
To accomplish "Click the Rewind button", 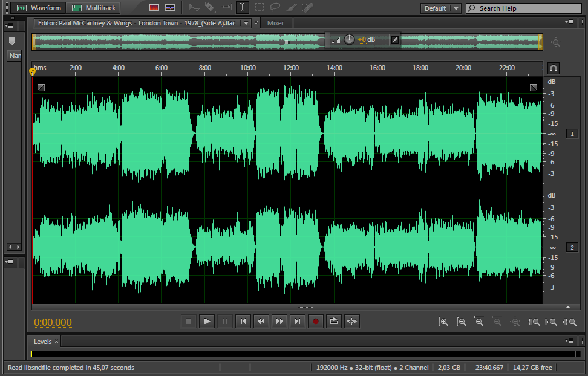I will 261,321.
